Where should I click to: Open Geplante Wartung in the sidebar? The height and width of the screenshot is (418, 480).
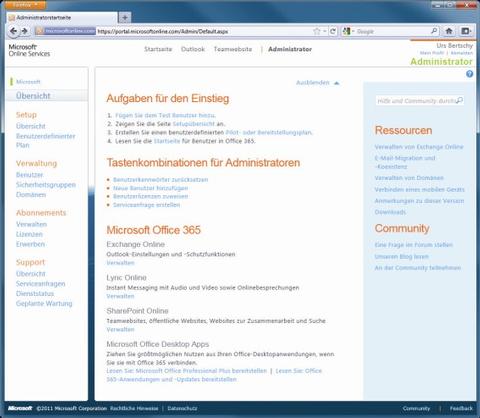(44, 303)
